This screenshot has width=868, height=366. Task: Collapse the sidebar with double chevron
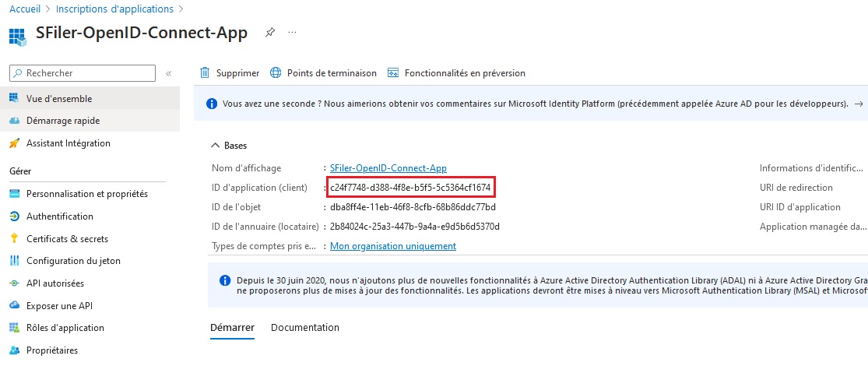pos(169,73)
